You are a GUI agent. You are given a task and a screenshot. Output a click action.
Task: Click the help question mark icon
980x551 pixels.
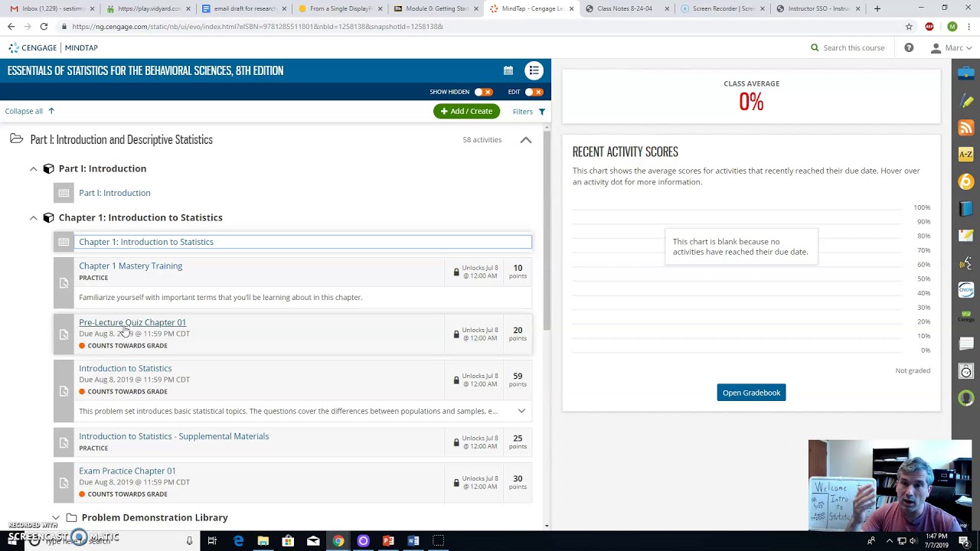(909, 47)
